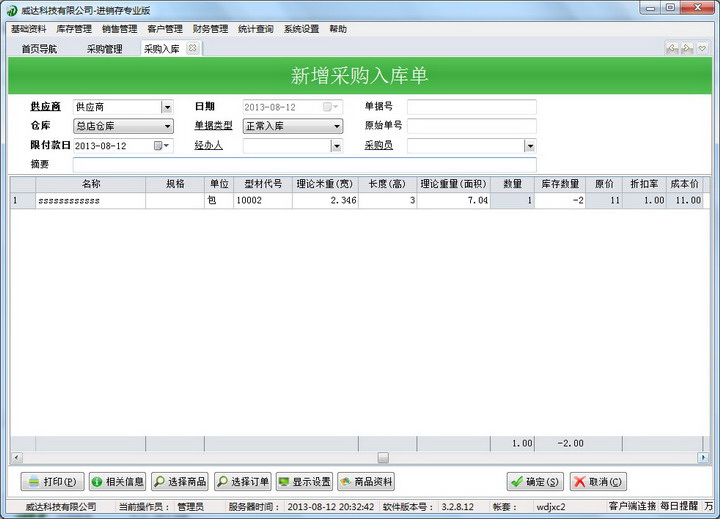
Task: Expand the 供应商 dropdown arrow
Action: (167, 107)
